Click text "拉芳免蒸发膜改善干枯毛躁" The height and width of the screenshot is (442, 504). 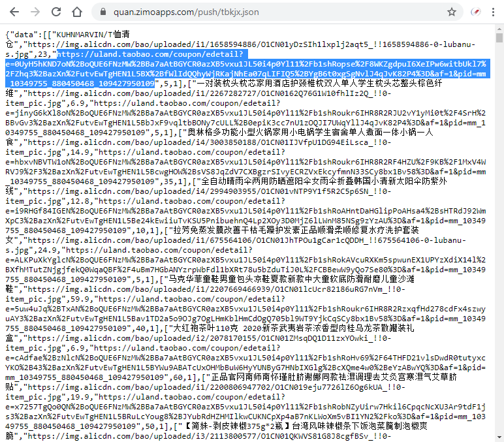225,230
